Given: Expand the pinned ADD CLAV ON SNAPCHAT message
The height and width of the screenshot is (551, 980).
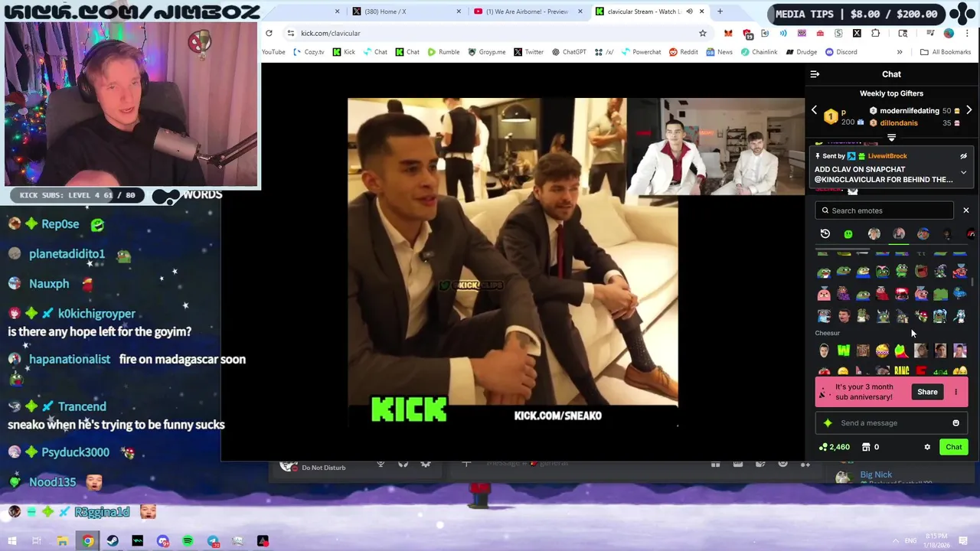Looking at the screenshot, I should tap(963, 173).
